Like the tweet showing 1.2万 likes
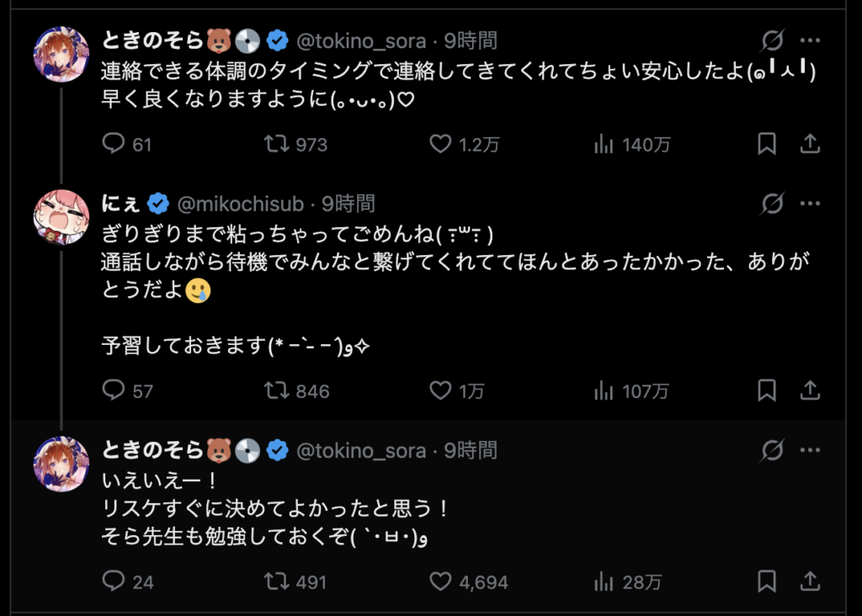The image size is (862, 616). 440,145
